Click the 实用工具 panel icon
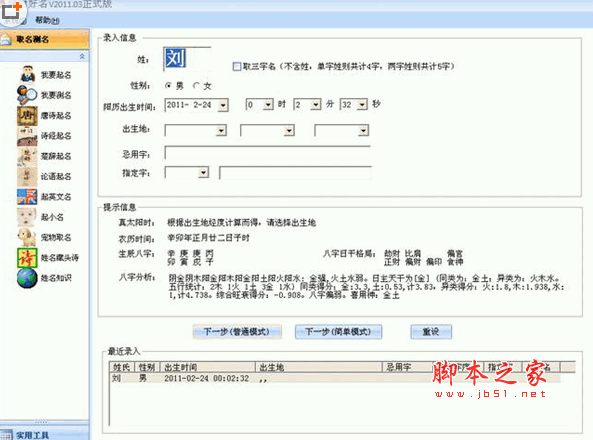The height and width of the screenshot is (440, 593). [6, 435]
